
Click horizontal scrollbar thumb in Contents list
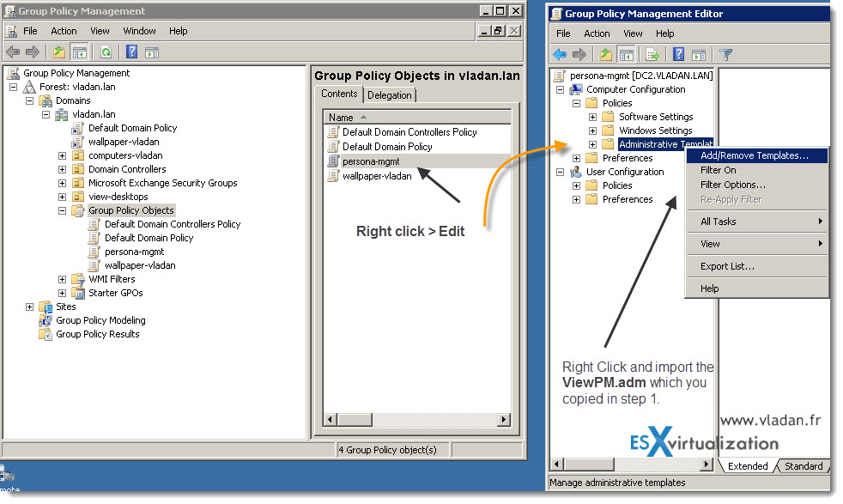point(355,420)
